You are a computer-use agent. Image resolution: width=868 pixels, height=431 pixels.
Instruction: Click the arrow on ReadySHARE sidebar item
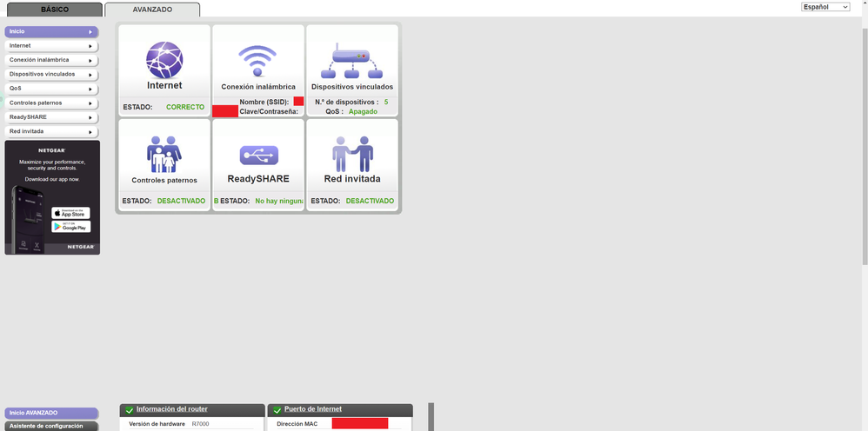90,118
